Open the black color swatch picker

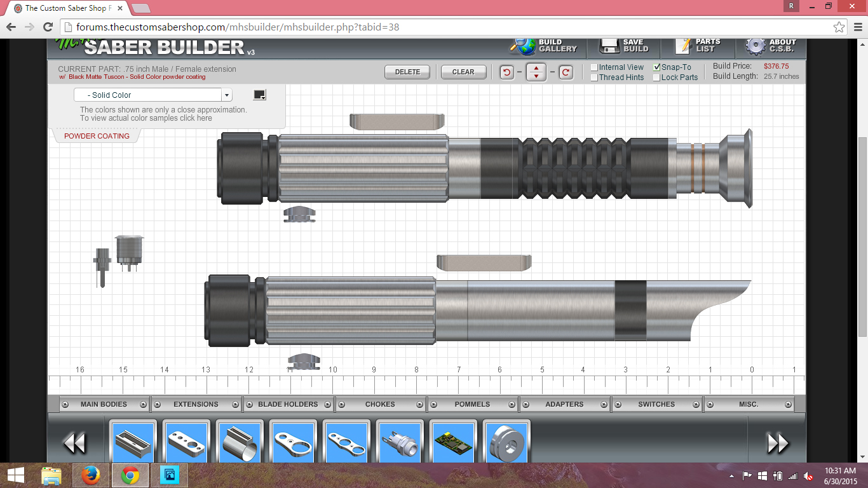259,95
